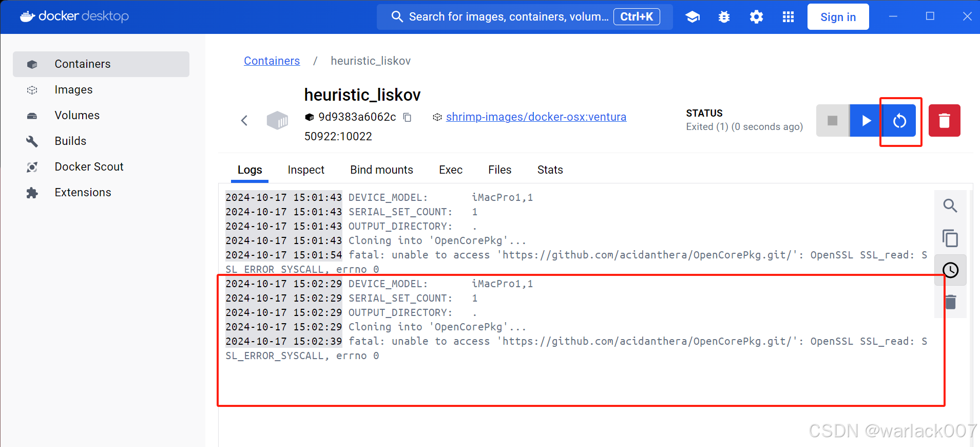Image resolution: width=980 pixels, height=447 pixels.
Task: Click the 15:01:43 Cloning into 'OpenCorePkg' line
Action: tap(376, 240)
